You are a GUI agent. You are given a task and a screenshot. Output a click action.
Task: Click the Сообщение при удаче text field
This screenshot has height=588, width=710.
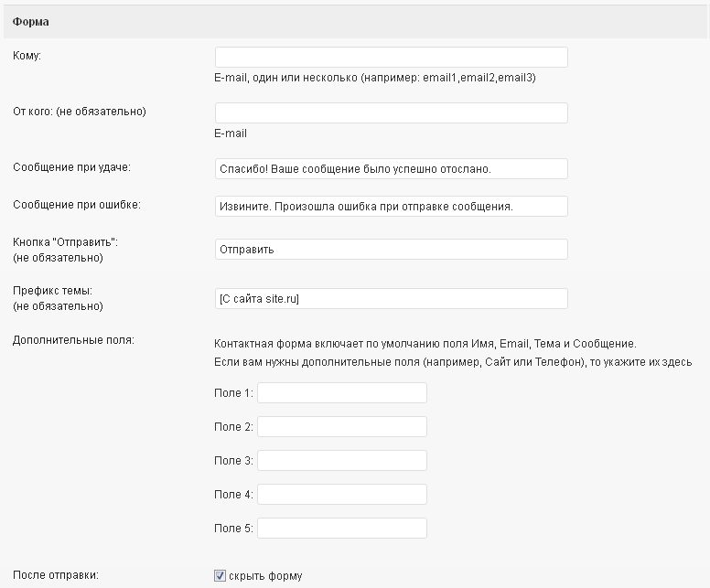click(x=392, y=169)
